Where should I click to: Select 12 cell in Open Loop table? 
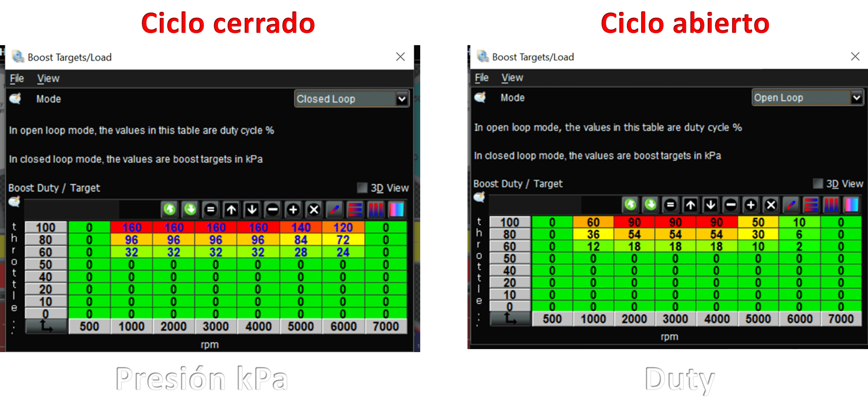coord(593,246)
